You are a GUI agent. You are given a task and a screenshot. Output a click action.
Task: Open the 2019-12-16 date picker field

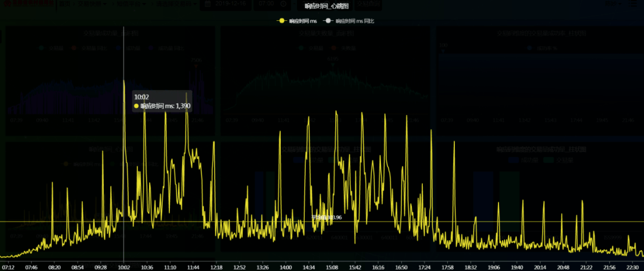click(x=225, y=4)
